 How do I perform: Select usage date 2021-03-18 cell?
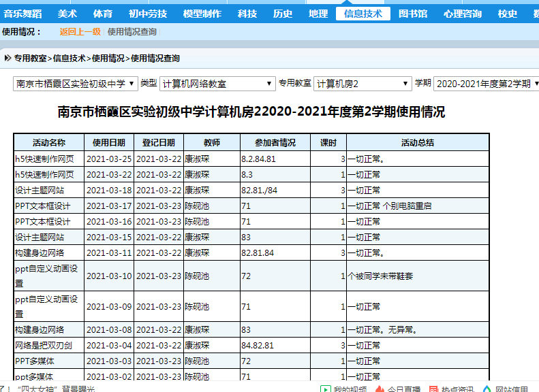(x=109, y=190)
